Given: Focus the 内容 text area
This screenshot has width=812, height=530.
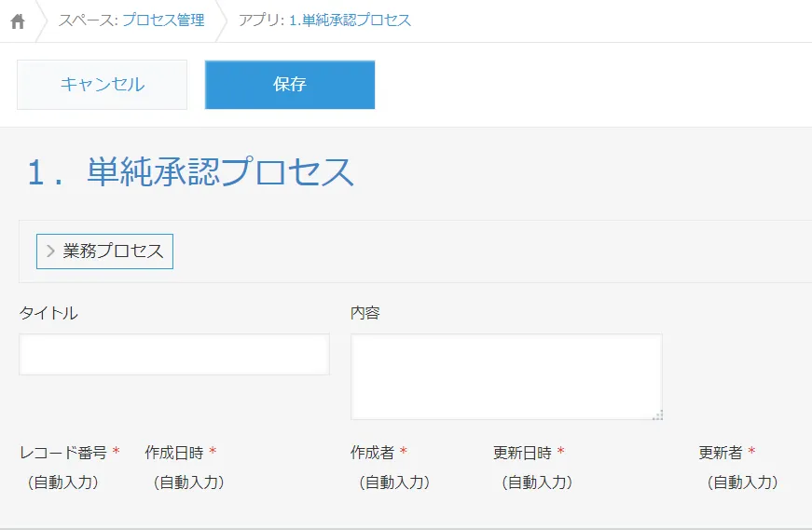Looking at the screenshot, I should (x=506, y=377).
